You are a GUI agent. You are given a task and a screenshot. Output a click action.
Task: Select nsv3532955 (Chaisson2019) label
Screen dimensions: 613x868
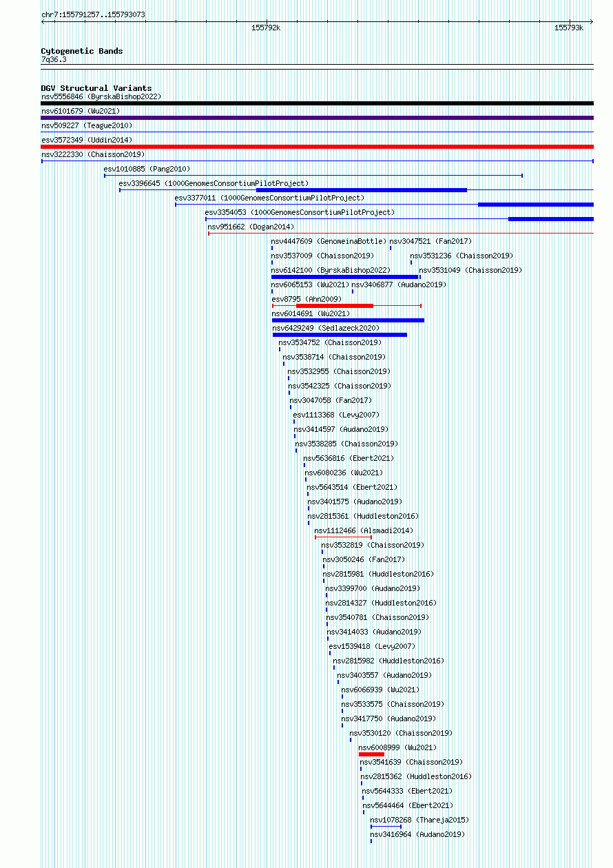tap(339, 372)
